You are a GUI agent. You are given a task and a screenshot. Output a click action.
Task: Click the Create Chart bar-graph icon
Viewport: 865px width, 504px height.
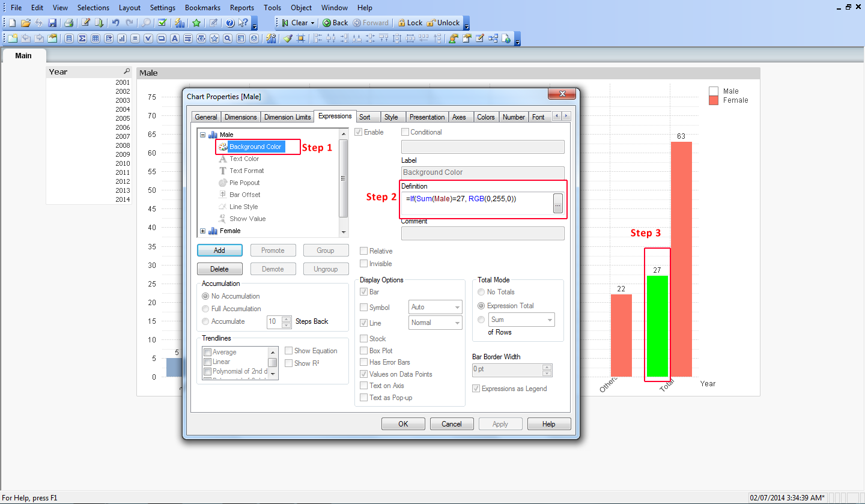[x=122, y=38]
